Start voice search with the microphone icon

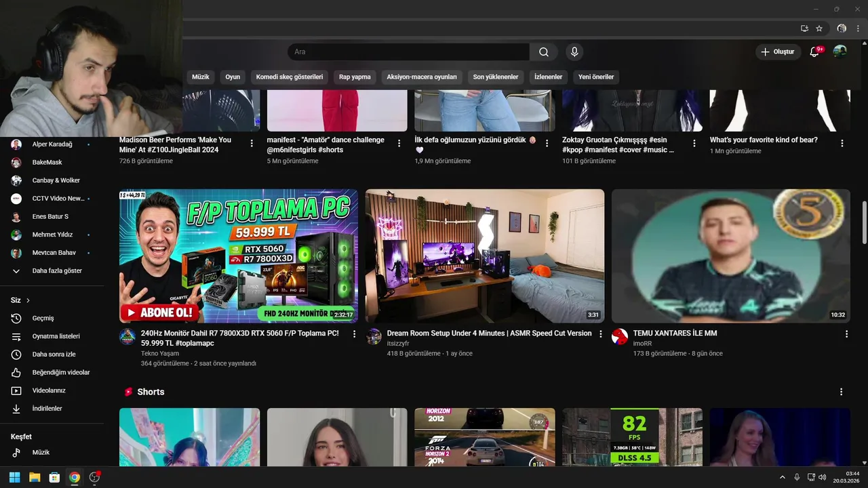(574, 52)
